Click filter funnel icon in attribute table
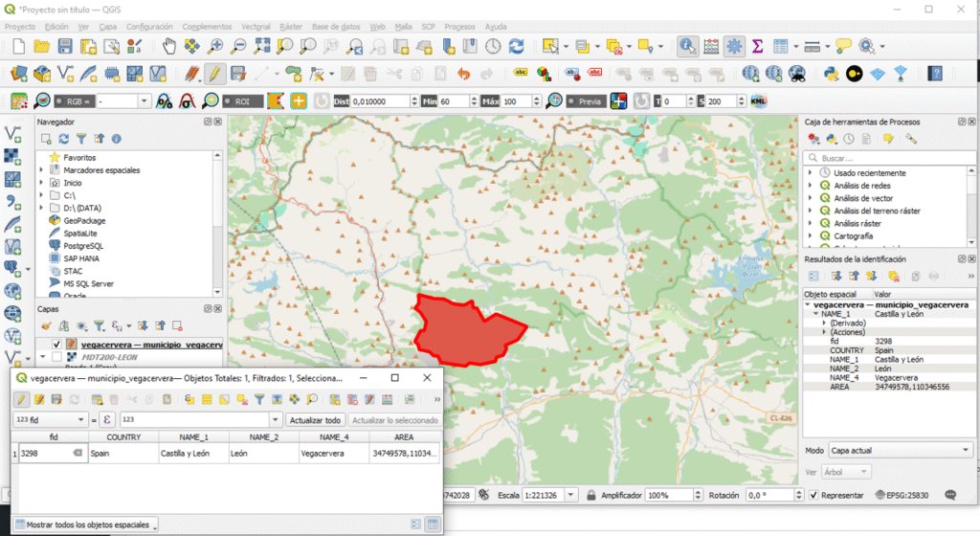 point(259,399)
